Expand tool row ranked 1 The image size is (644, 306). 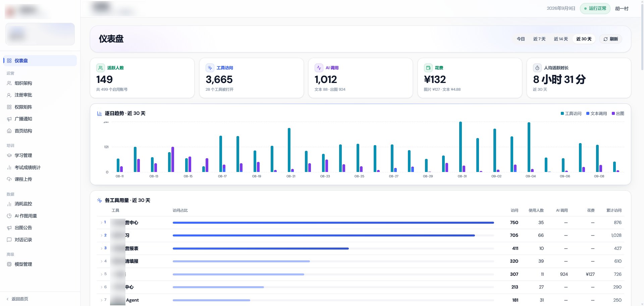102,223
